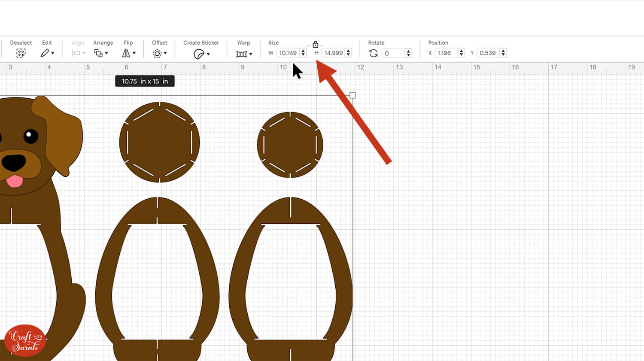
Task: Expand the Flip dropdown arrow
Action: (134, 53)
